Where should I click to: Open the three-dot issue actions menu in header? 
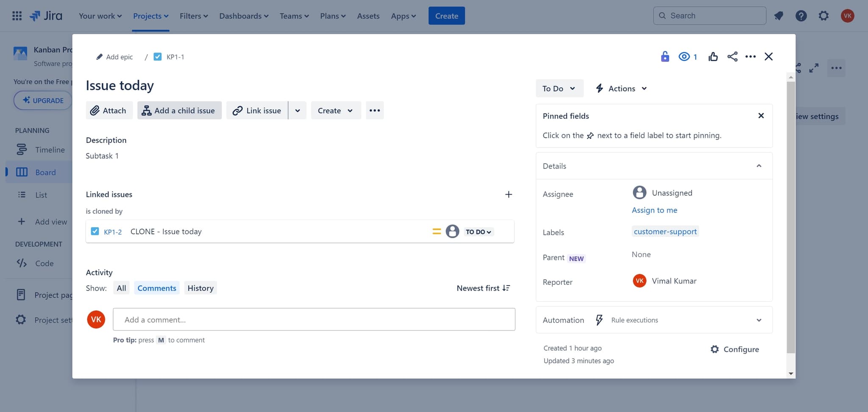(750, 56)
